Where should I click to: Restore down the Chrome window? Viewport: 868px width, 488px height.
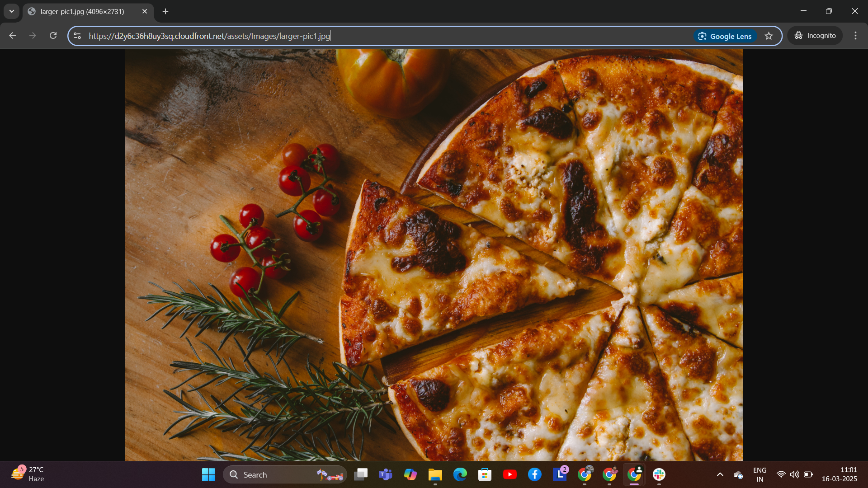click(x=829, y=11)
